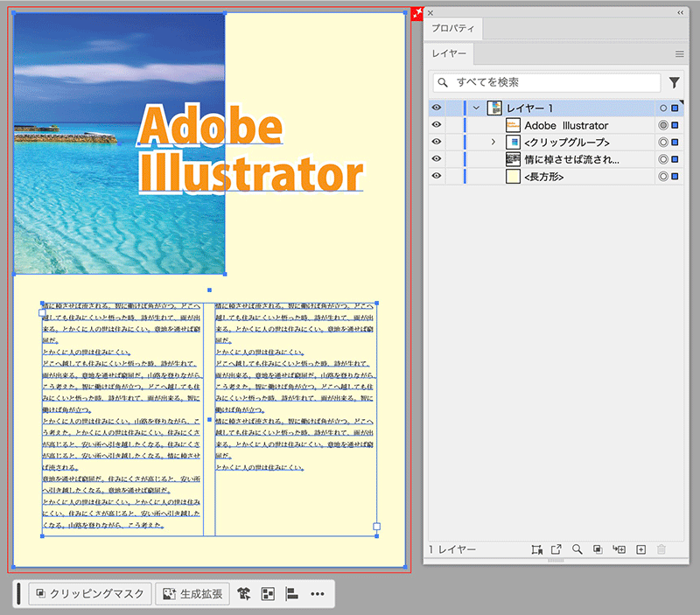
Task: Collapse the panel with double-arrow icon
Action: pyautogui.click(x=681, y=12)
